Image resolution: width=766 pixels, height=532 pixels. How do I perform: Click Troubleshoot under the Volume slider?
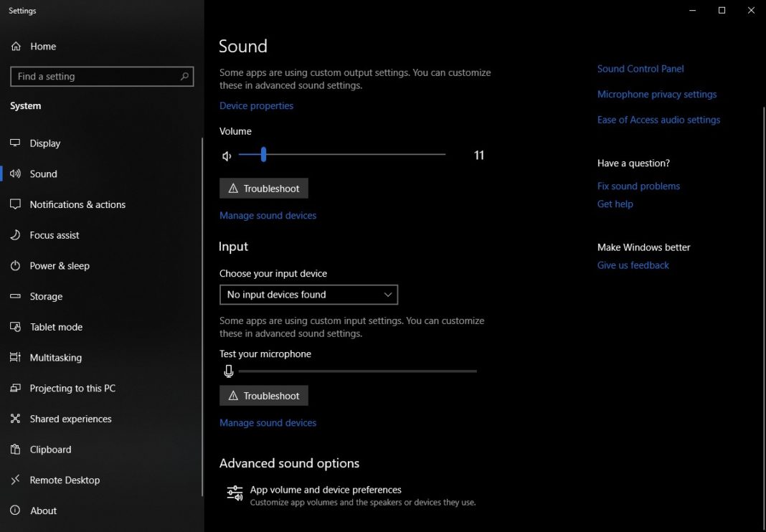click(263, 188)
